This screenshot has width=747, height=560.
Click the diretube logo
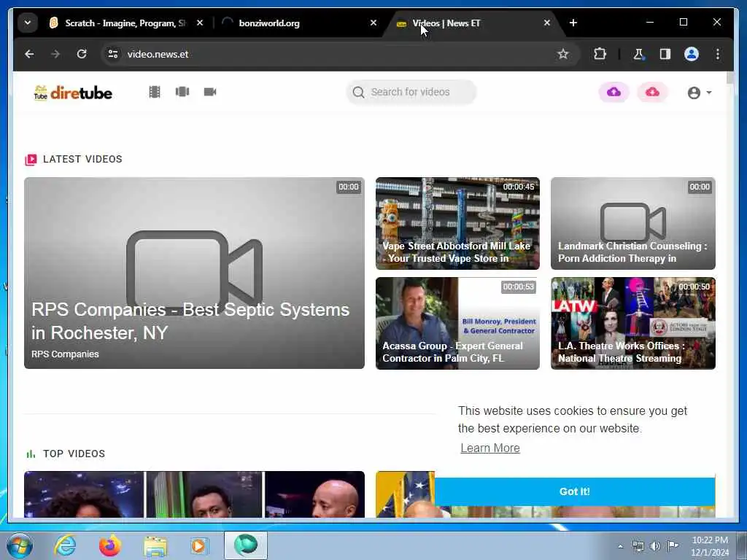click(73, 93)
